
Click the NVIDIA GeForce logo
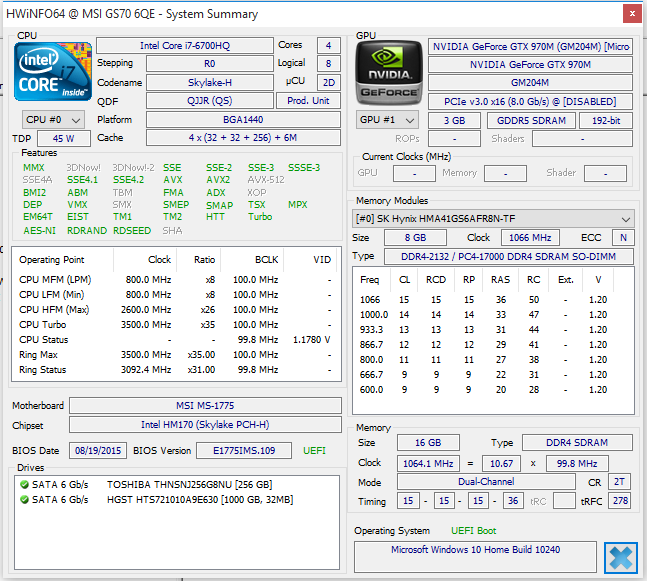[389, 73]
